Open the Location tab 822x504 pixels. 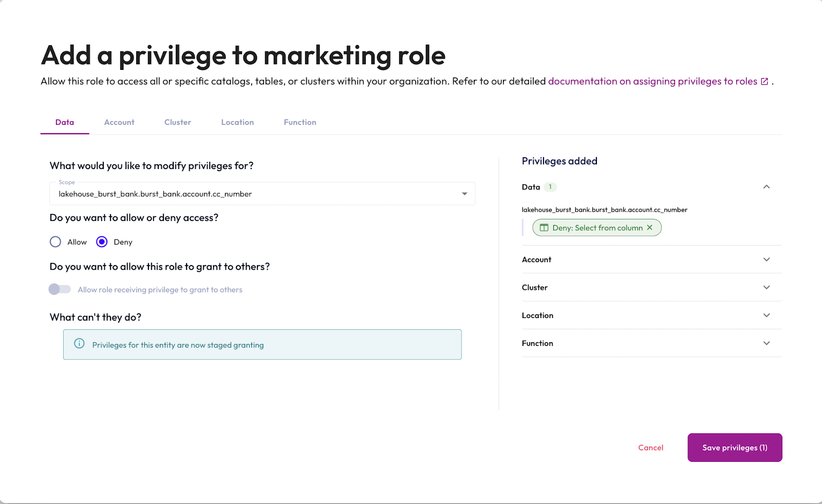237,122
